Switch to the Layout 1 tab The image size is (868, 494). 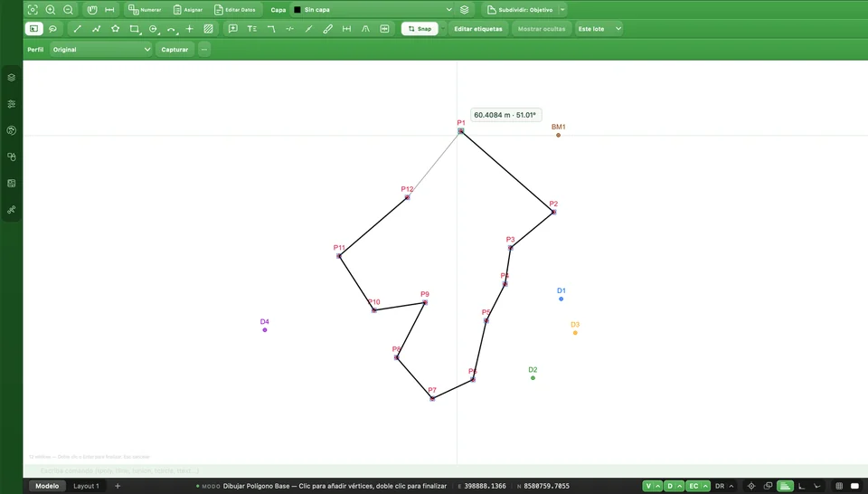pos(87,486)
